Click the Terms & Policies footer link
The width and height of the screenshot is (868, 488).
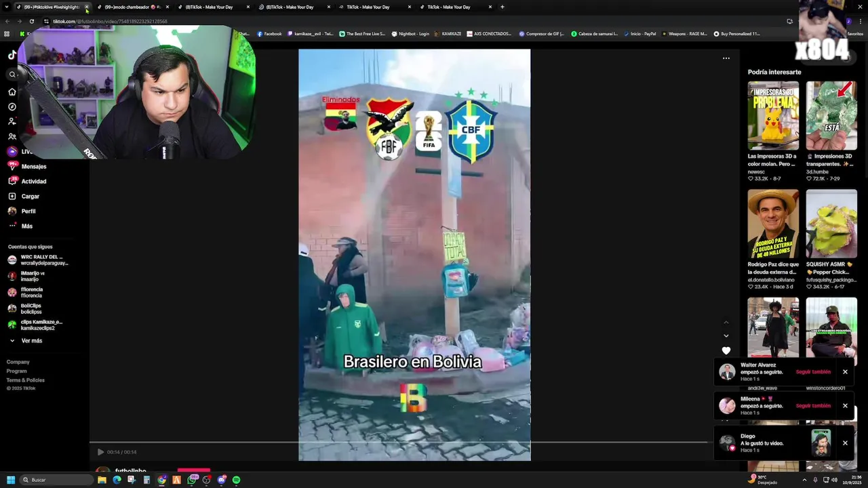26,380
